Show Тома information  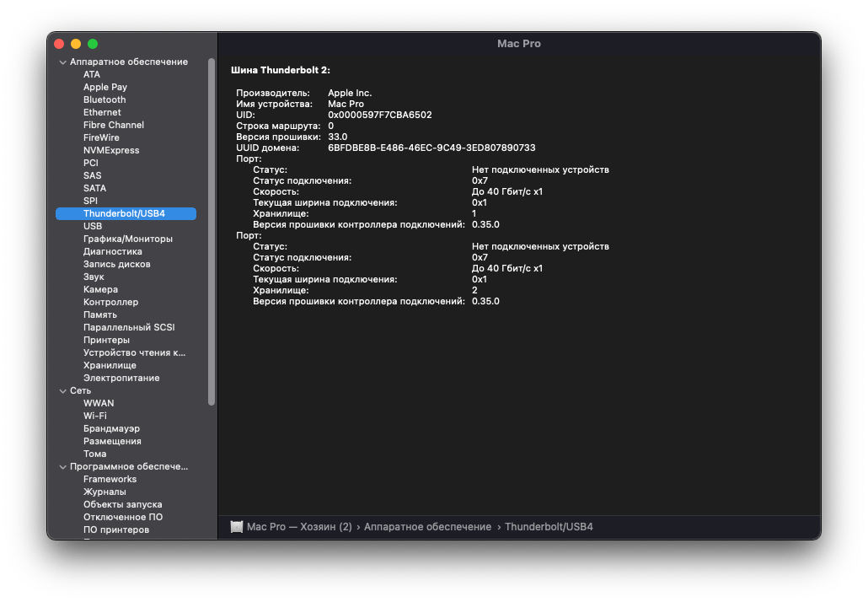coord(94,454)
